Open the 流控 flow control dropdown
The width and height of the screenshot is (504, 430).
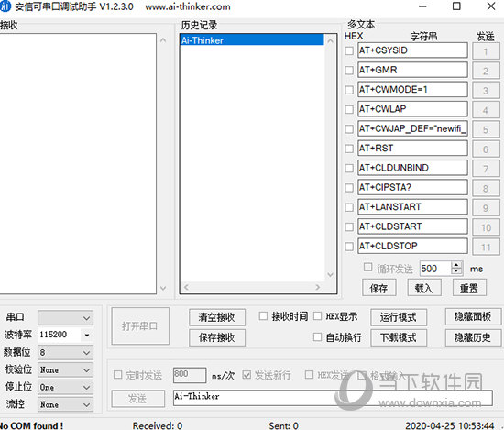coord(66,404)
